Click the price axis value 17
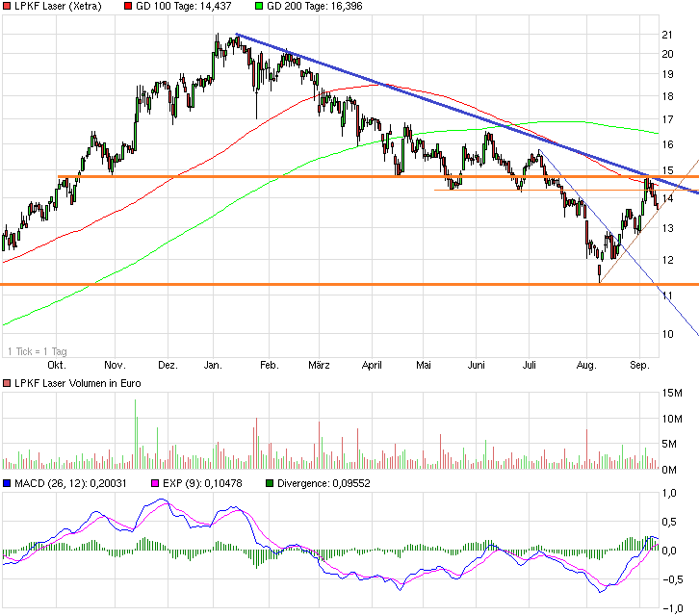Viewport: 699px width, 616px height. (667, 119)
